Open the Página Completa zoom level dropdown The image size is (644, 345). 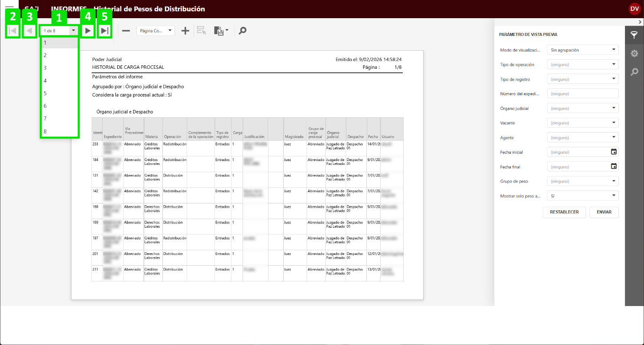[x=155, y=31]
